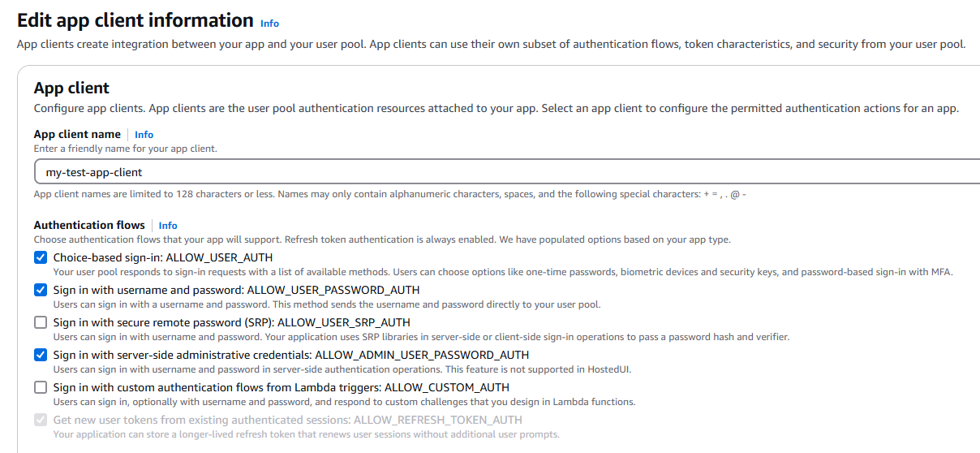Click the 'Sign in with custom authentication flows' label
Screen dimensions: 980x453
coord(282,387)
